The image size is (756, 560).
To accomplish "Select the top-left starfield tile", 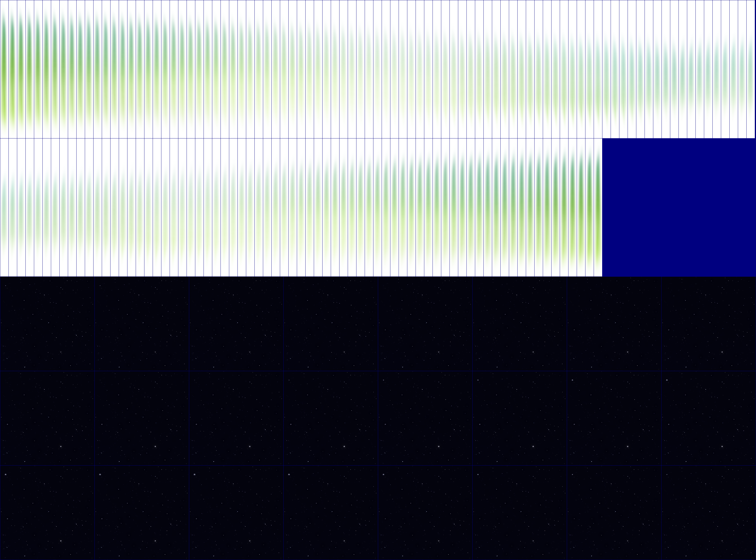I will click(47, 324).
